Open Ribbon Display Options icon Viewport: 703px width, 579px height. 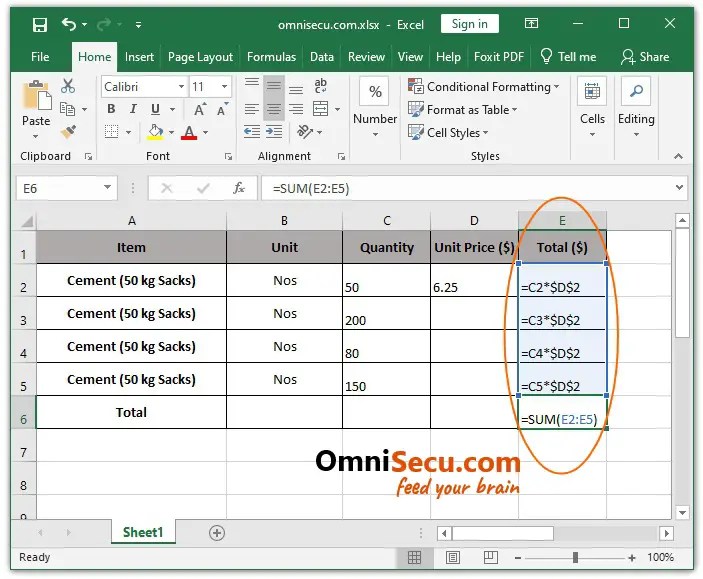pyautogui.click(x=531, y=23)
